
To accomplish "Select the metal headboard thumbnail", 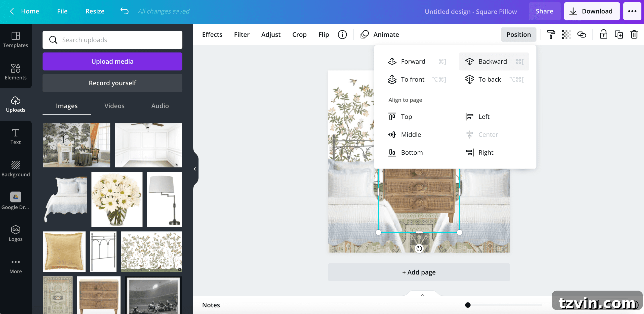I will [103, 252].
